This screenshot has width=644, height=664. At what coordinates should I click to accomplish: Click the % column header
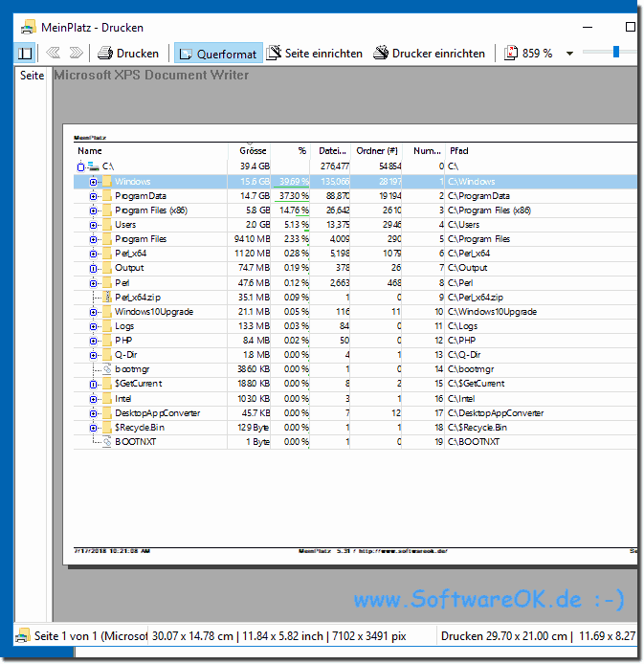coord(301,151)
